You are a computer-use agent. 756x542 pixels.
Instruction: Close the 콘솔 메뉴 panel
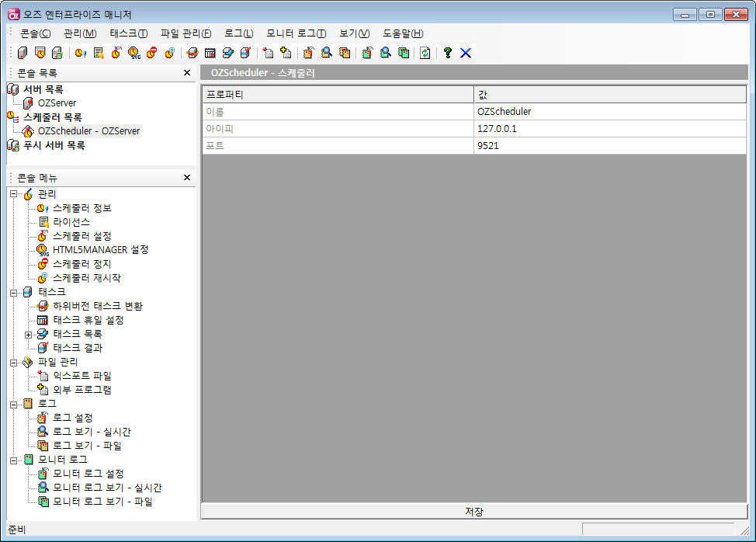click(187, 178)
